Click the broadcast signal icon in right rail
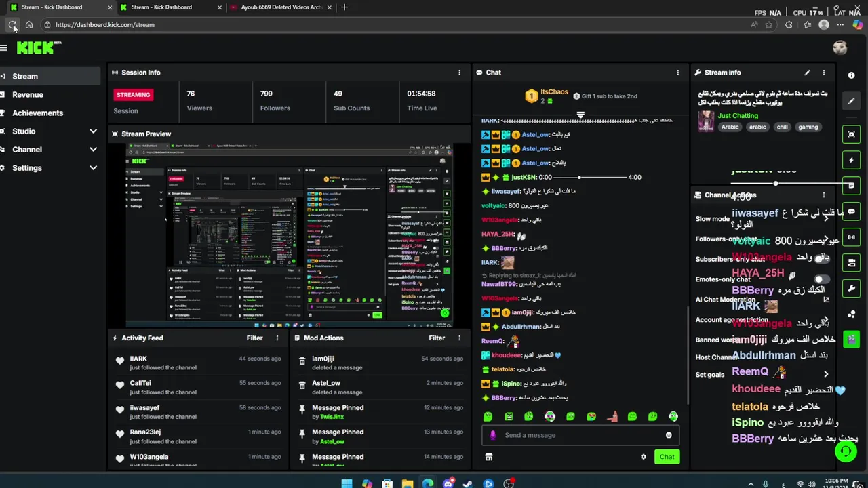The height and width of the screenshot is (488, 868). point(852,237)
